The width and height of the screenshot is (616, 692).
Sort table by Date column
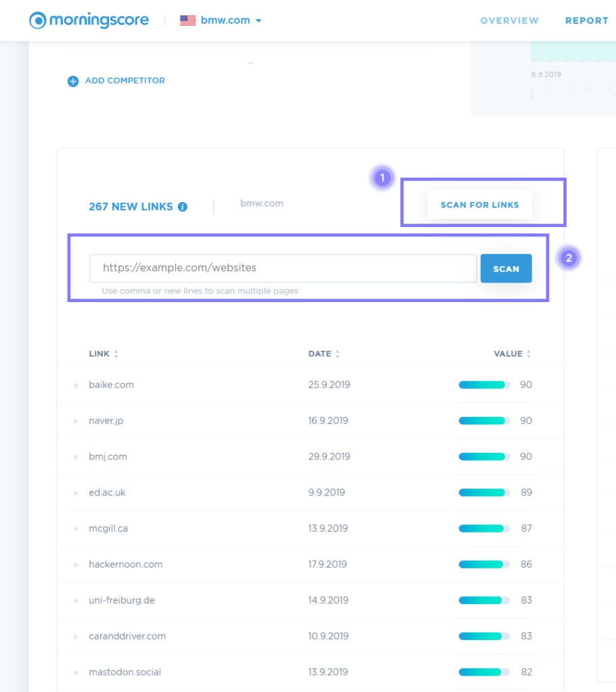tap(324, 353)
